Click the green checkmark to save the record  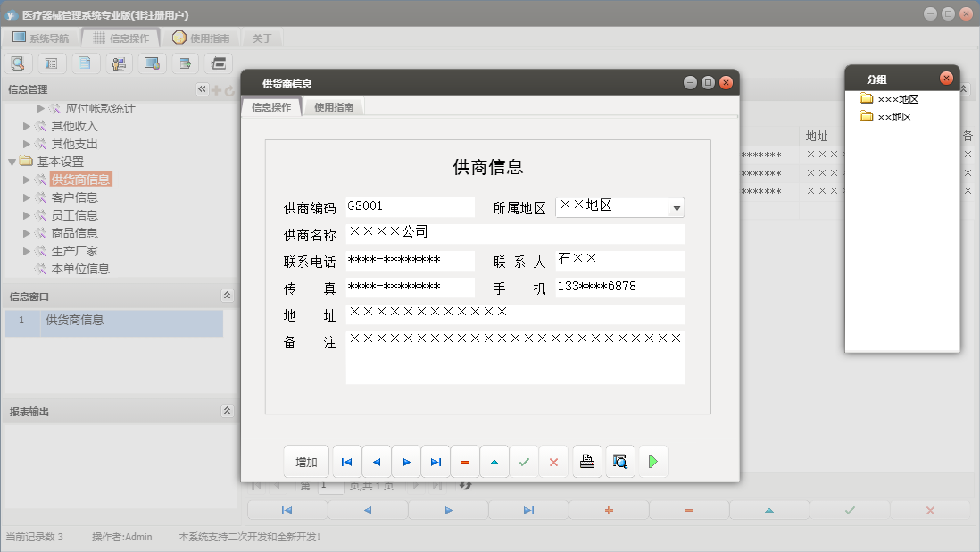tap(524, 461)
